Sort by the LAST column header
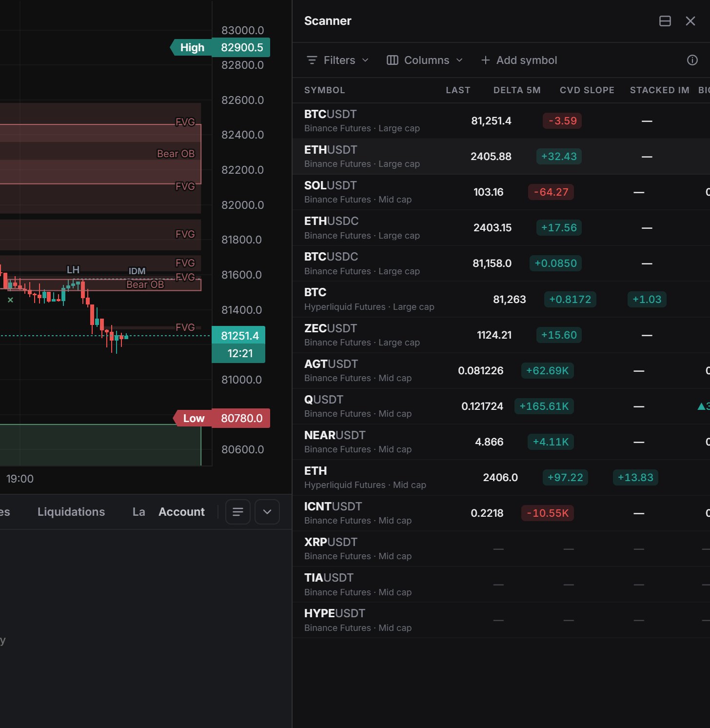The image size is (710, 728). (458, 90)
